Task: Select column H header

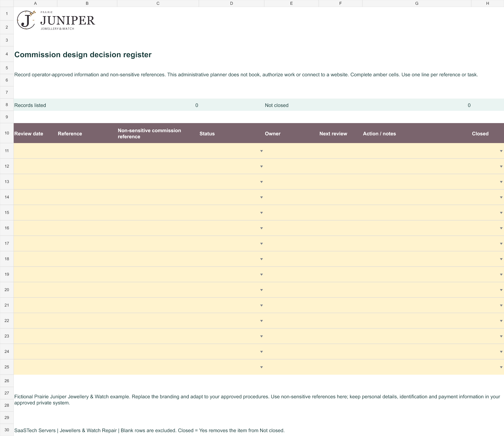Action: click(x=487, y=3)
